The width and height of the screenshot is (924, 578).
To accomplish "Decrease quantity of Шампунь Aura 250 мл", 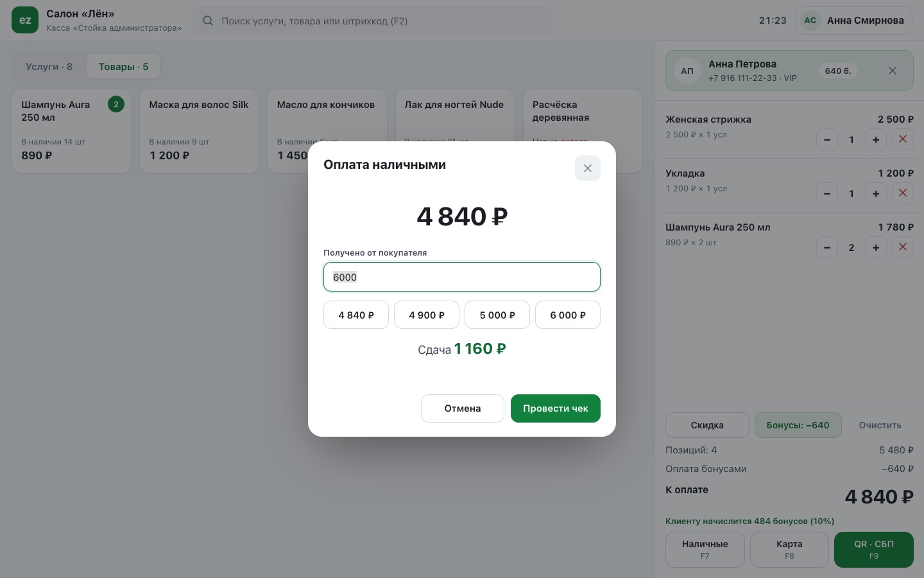I will (x=827, y=247).
